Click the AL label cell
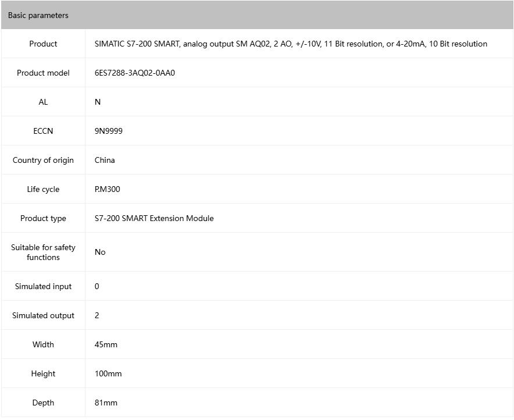514x420 pixels. [x=43, y=102]
